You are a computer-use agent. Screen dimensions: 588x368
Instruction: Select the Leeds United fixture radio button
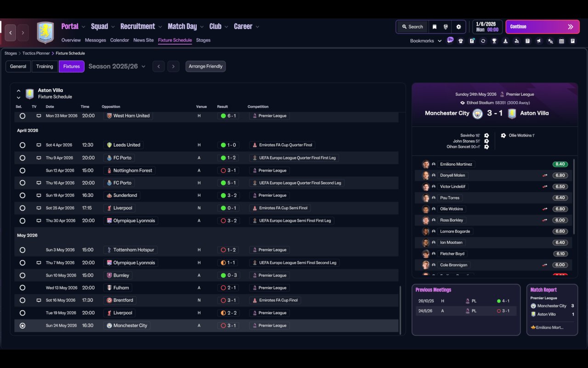coord(23,145)
